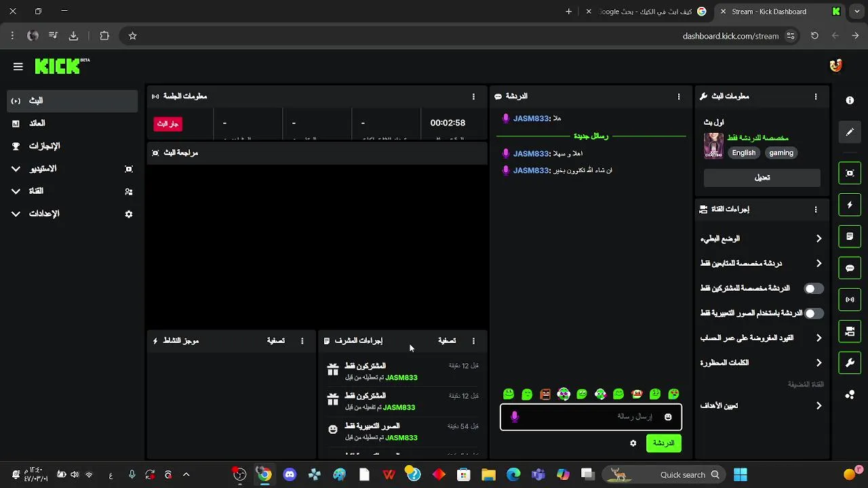Click JASM833 username on message هلا
Viewport: 868px width, 488px height.
tap(531, 119)
